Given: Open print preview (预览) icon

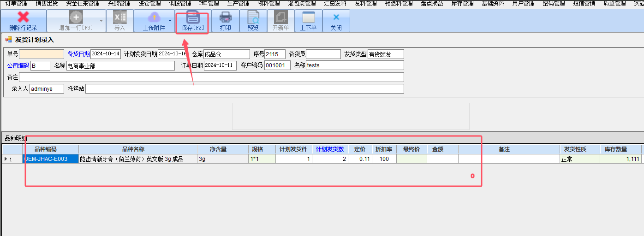Looking at the screenshot, I should [253, 18].
